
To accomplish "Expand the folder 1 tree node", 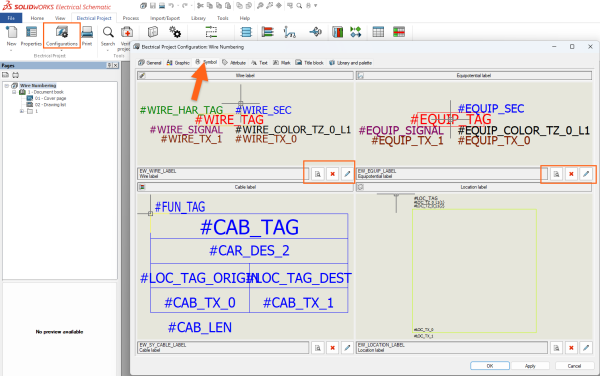I will [x=22, y=111].
